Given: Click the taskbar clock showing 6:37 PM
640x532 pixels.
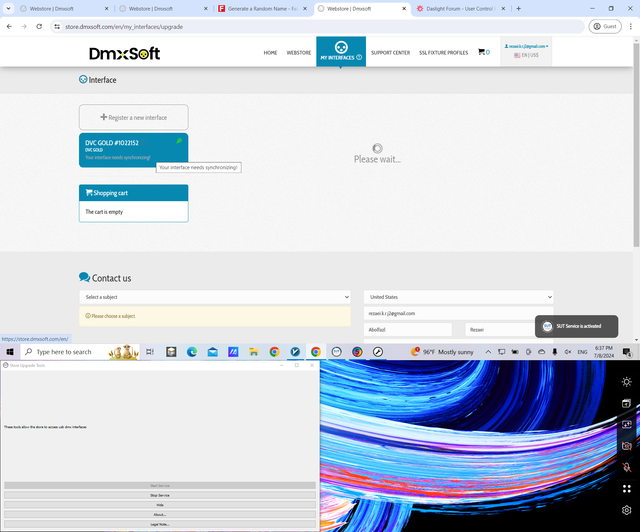Looking at the screenshot, I should 604,352.
